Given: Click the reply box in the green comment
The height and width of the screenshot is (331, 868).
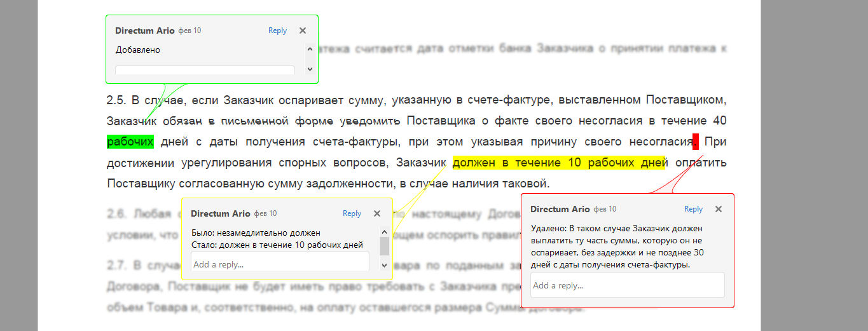Looking at the screenshot, I should [205, 70].
